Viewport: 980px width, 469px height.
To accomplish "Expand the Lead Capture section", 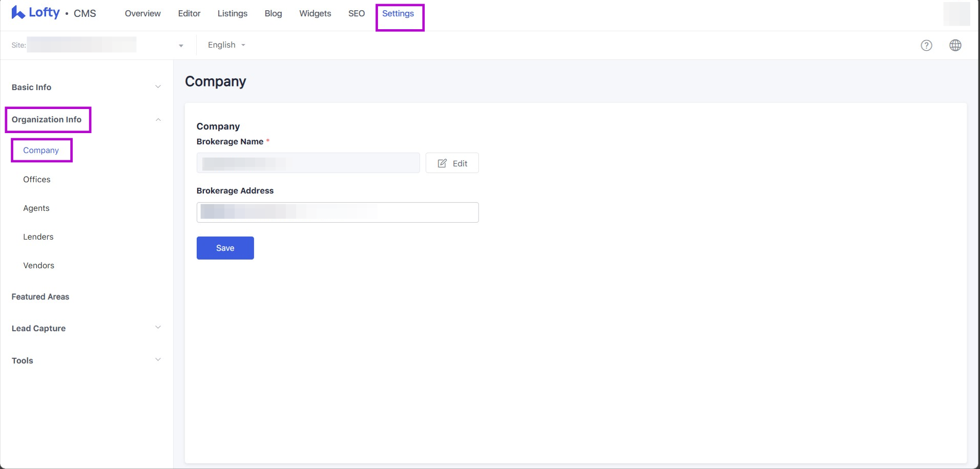I will point(158,328).
